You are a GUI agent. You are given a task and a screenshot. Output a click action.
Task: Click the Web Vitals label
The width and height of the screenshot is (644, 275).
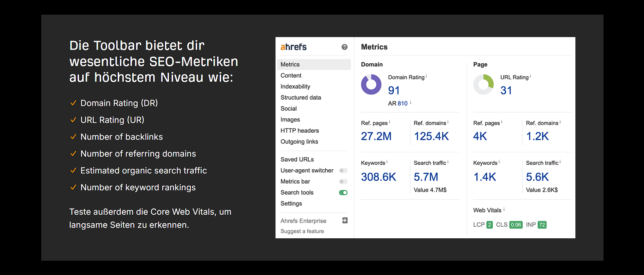pyautogui.click(x=487, y=210)
